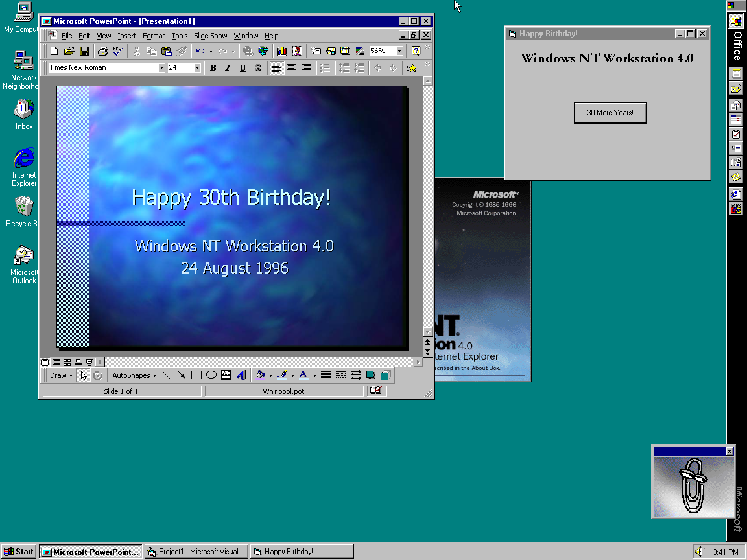Click the vertical scrollbar down arrow
747x560 pixels.
(427, 331)
